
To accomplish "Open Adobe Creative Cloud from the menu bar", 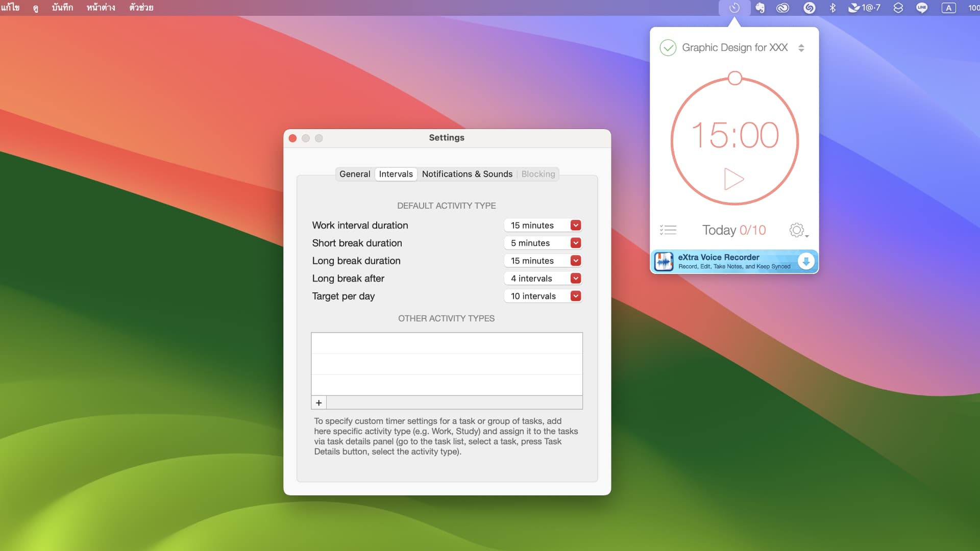I will point(782,8).
